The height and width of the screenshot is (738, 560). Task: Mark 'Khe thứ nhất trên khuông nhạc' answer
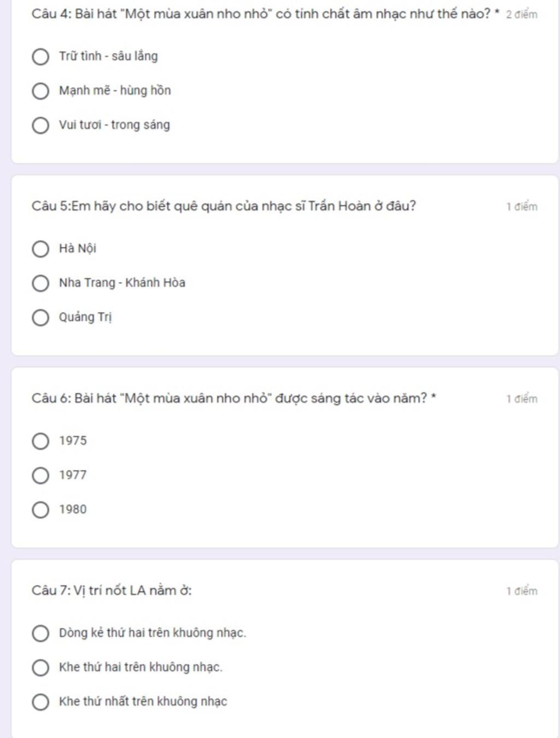(x=40, y=702)
